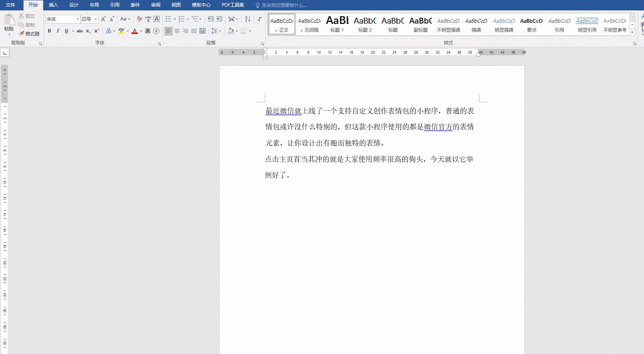
Task: Select the center alignment icon
Action: pos(177,31)
